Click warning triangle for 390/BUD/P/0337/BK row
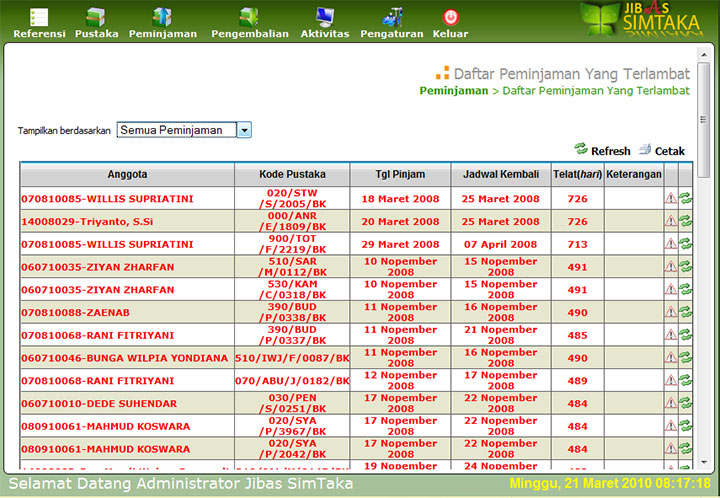Screen dimensions: 720x498 [x=671, y=335]
